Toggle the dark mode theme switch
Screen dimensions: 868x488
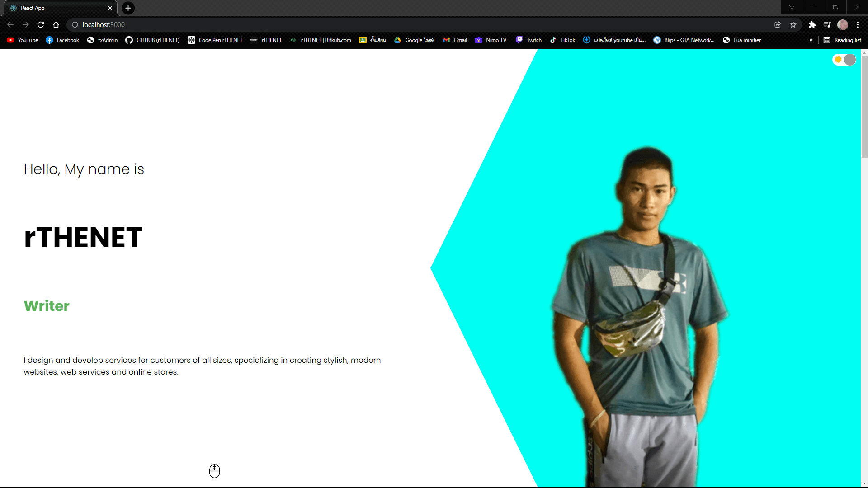(x=844, y=60)
